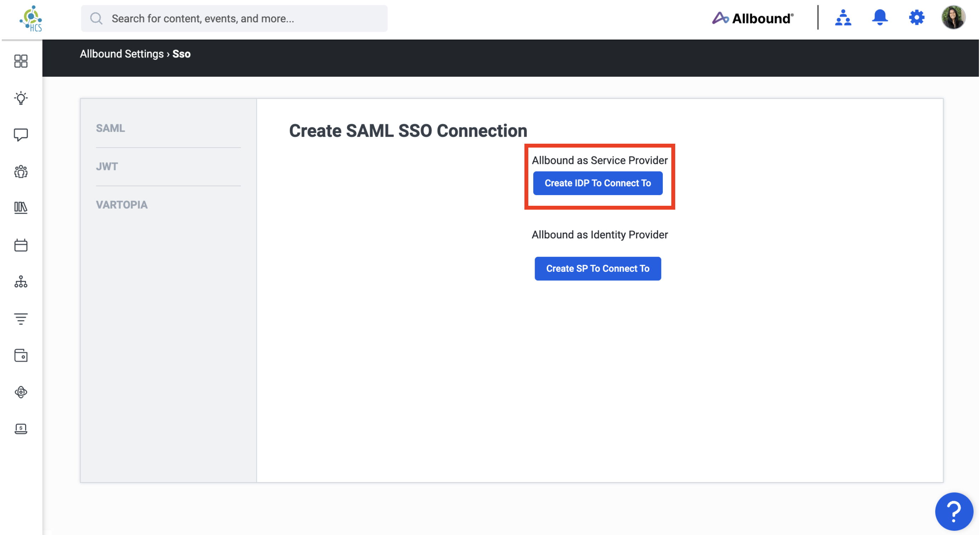Image resolution: width=980 pixels, height=535 pixels.
Task: Open the help question mark button
Action: [x=953, y=512]
